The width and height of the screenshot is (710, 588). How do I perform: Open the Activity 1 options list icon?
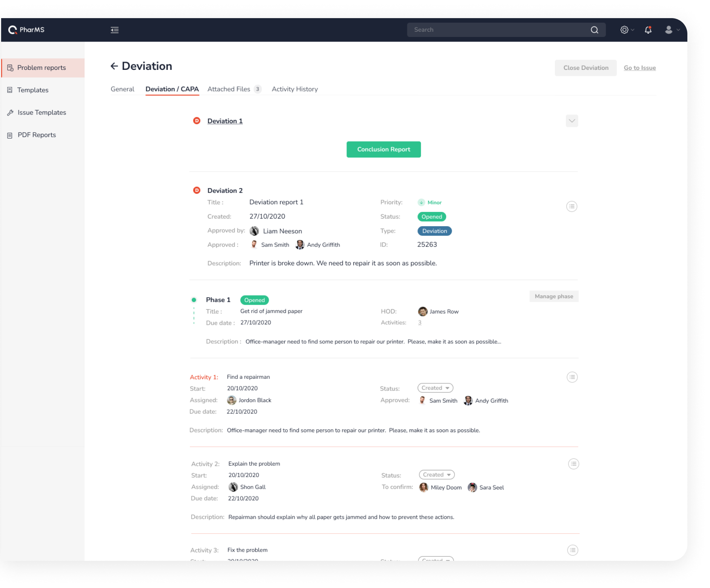(x=572, y=377)
